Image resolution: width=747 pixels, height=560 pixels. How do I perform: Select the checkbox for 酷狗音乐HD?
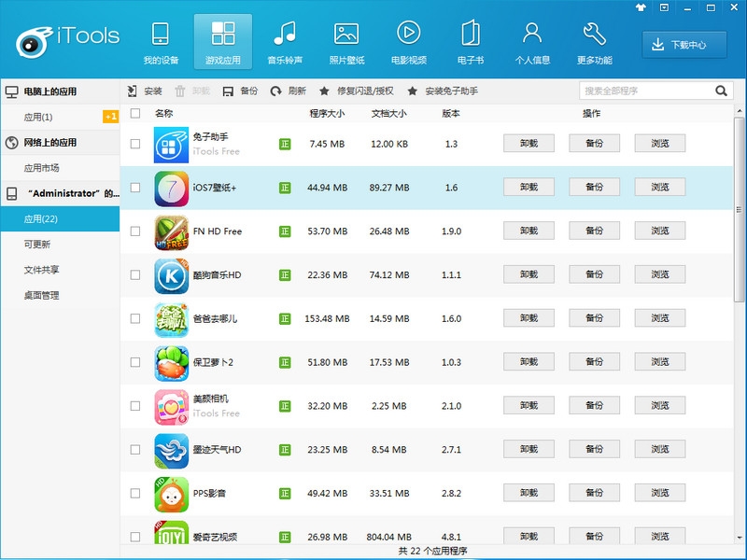(x=135, y=274)
